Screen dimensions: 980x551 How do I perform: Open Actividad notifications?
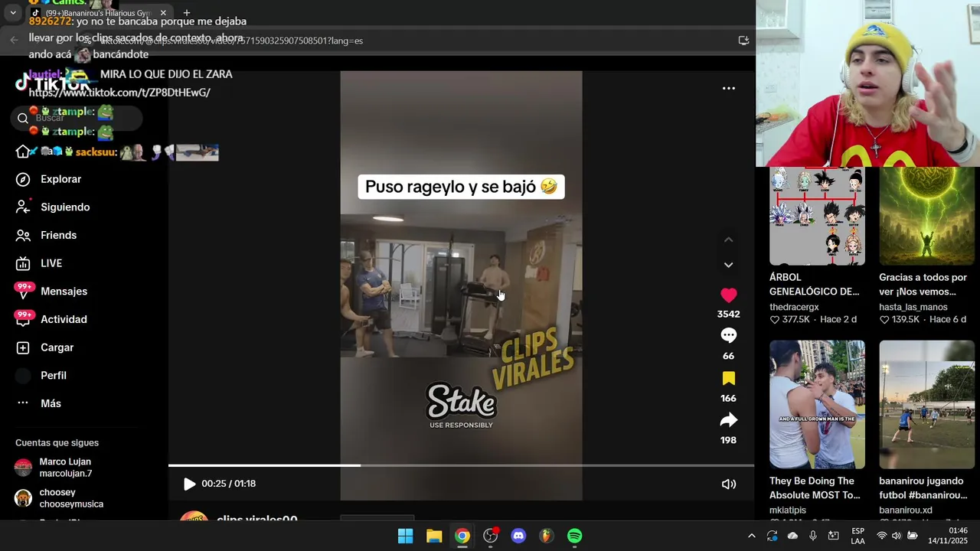[x=64, y=319]
